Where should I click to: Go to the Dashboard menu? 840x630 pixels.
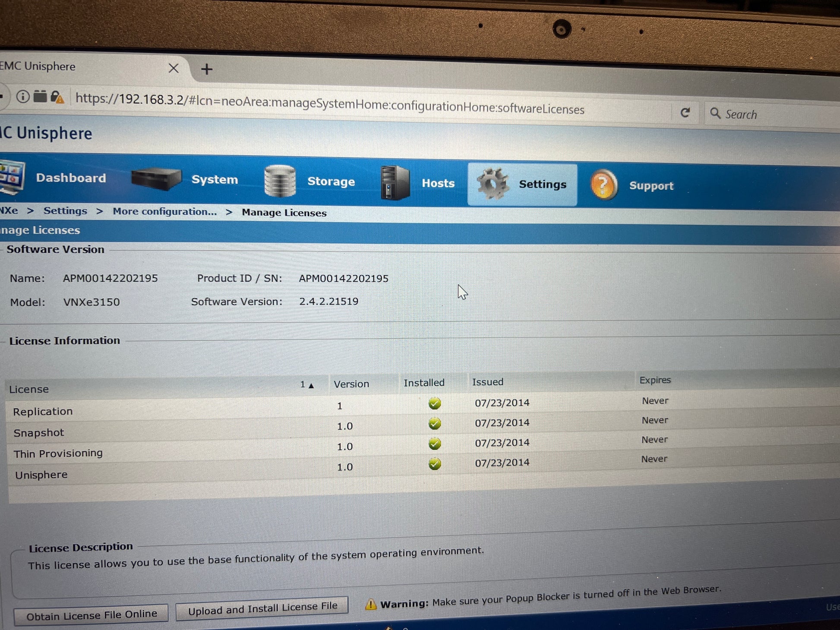pos(71,178)
